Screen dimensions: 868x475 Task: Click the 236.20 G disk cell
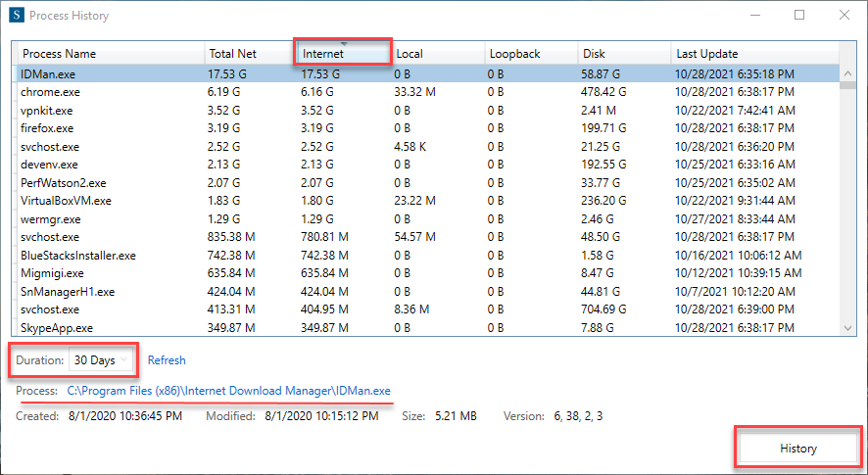click(x=603, y=201)
